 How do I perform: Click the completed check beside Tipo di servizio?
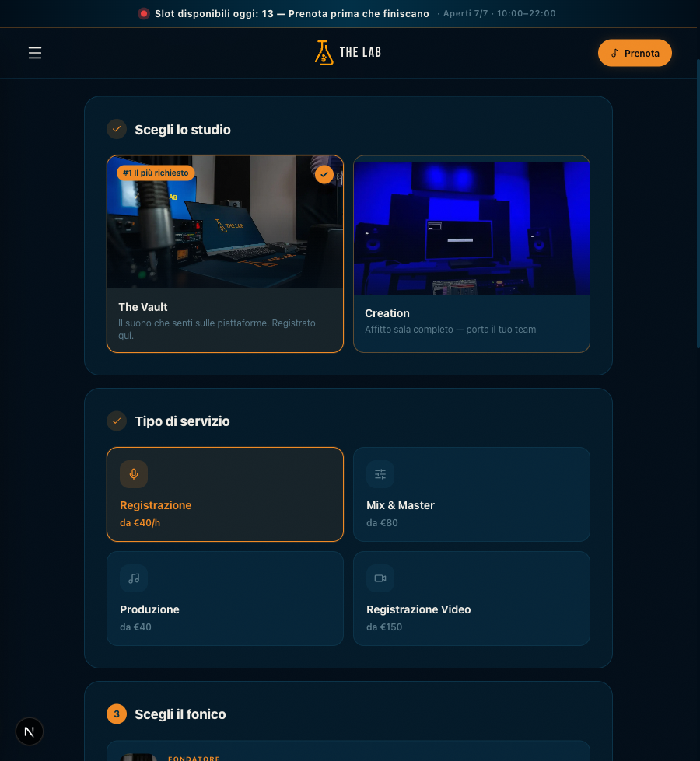(117, 421)
